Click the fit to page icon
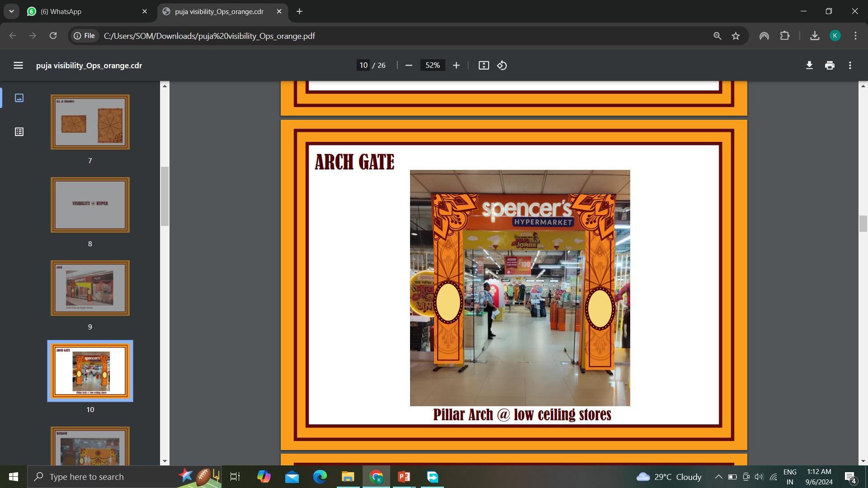Screen dimensions: 868x488 pyautogui.click(x=484, y=66)
